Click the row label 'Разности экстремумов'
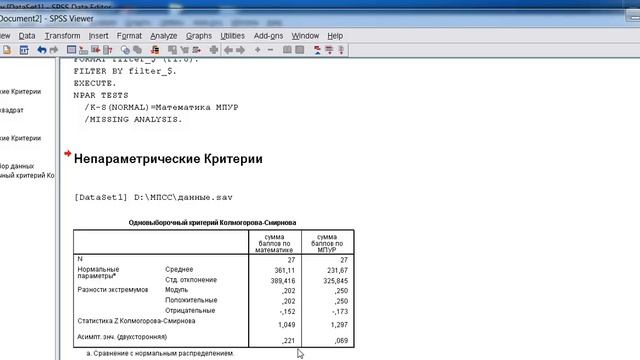This screenshot has width=640, height=360. [113, 290]
